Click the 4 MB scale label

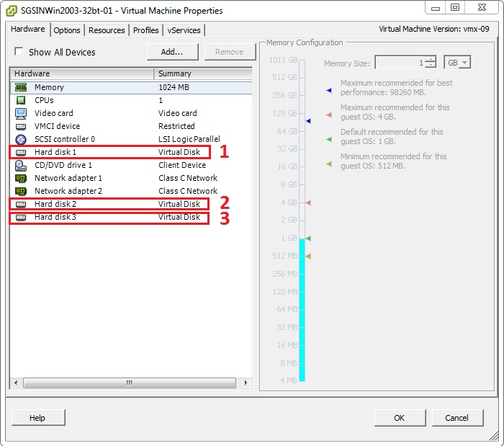click(289, 380)
